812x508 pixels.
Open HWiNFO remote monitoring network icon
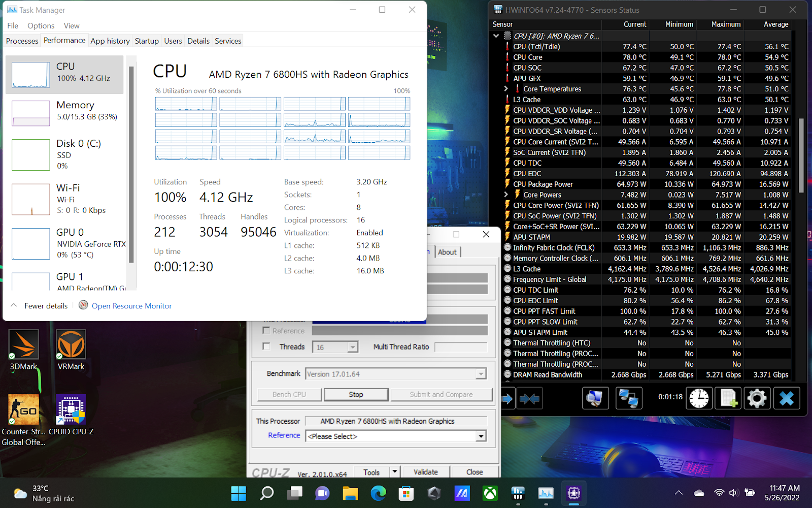(x=629, y=398)
